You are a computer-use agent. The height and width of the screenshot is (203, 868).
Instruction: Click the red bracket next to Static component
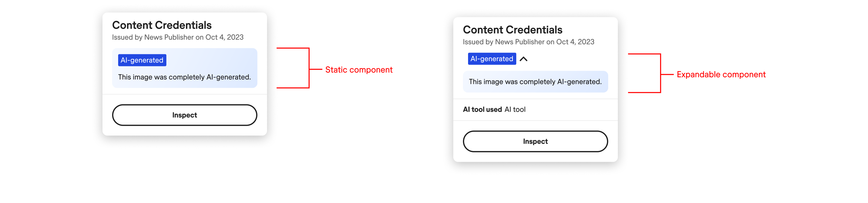click(x=299, y=68)
